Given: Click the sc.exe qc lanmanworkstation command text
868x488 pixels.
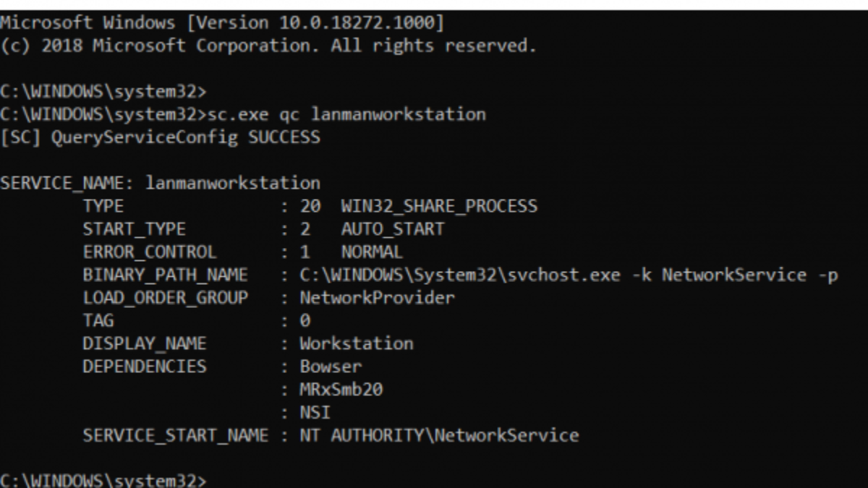Looking at the screenshot, I should click(346, 114).
